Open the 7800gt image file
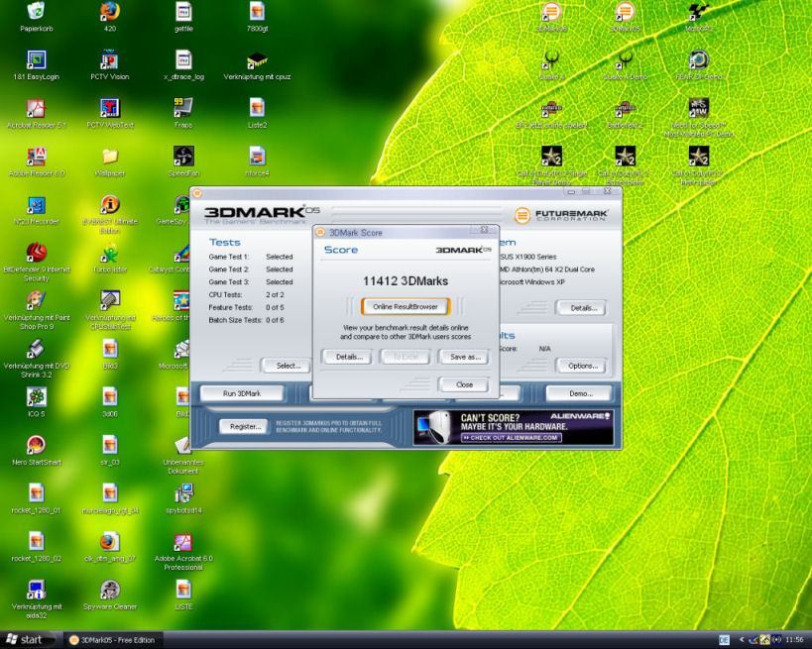 coord(257,11)
